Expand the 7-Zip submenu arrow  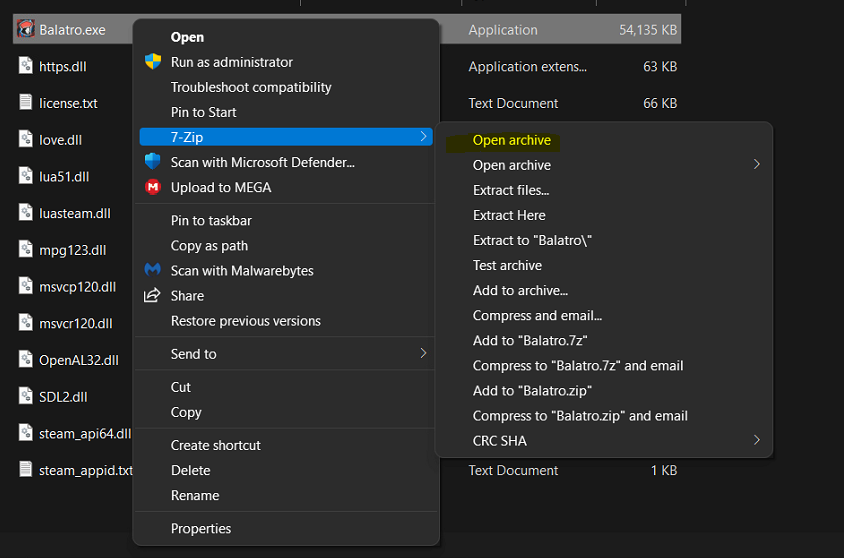click(423, 137)
